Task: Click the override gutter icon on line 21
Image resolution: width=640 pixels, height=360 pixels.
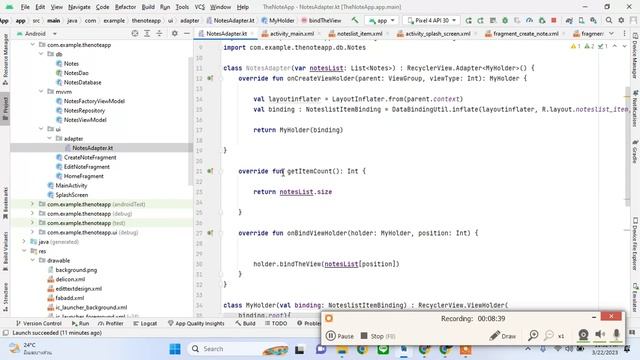Action: [210, 171]
